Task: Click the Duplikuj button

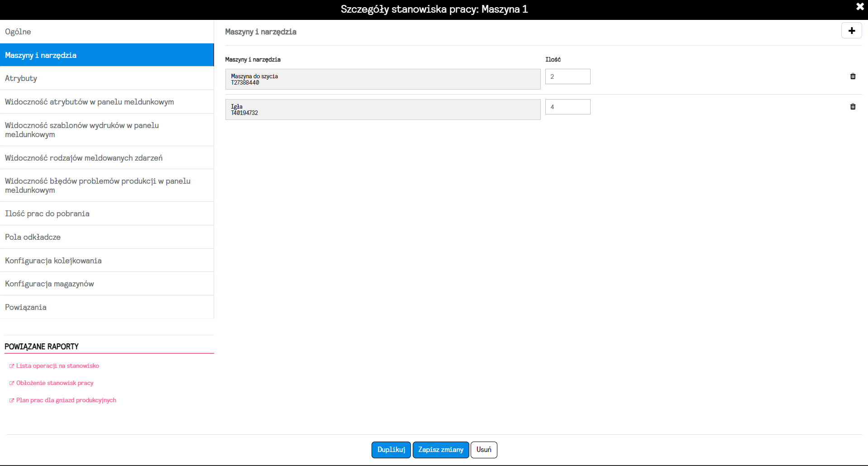Action: (391, 450)
